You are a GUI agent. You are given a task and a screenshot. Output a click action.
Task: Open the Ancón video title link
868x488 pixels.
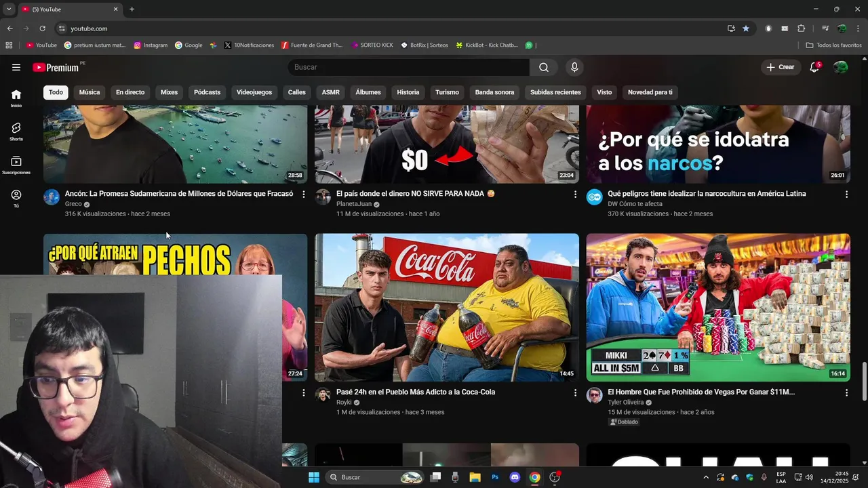(x=179, y=194)
